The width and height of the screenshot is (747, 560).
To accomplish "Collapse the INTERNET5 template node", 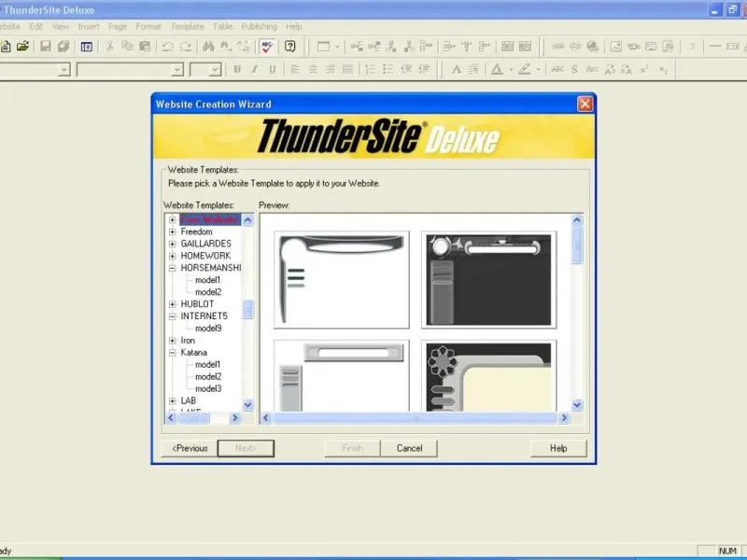I will coord(173,316).
